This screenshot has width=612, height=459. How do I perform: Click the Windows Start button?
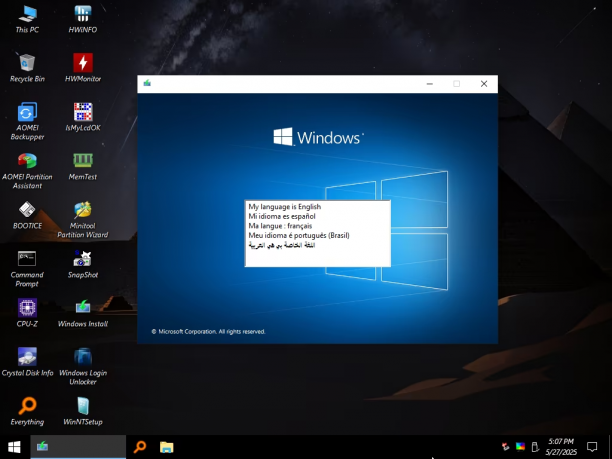tap(14, 447)
